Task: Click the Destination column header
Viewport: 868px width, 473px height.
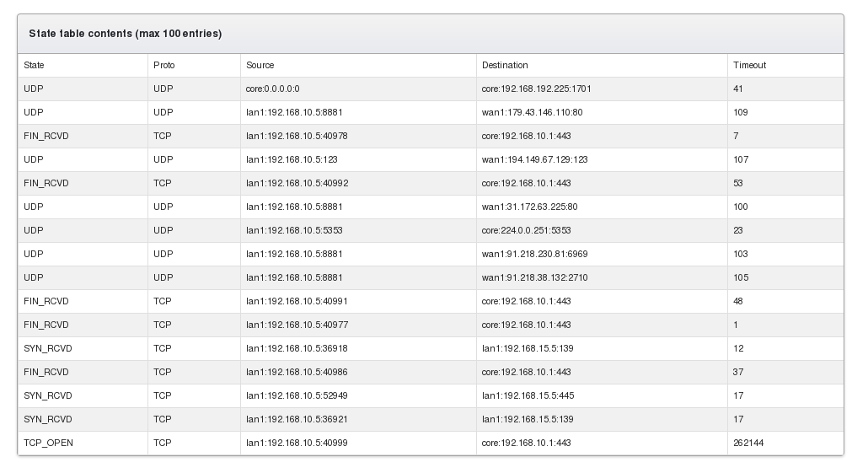Action: pyautogui.click(x=505, y=65)
